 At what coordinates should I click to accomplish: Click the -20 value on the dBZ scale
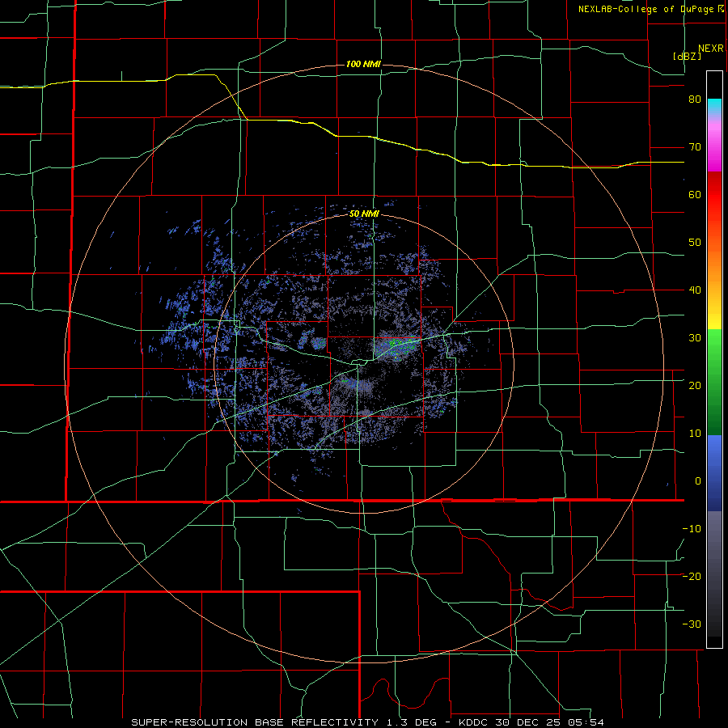[692, 576]
